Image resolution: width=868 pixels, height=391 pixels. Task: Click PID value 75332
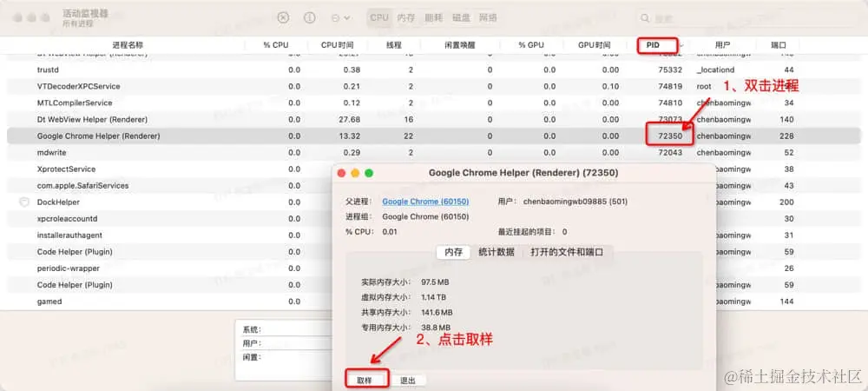(670, 70)
